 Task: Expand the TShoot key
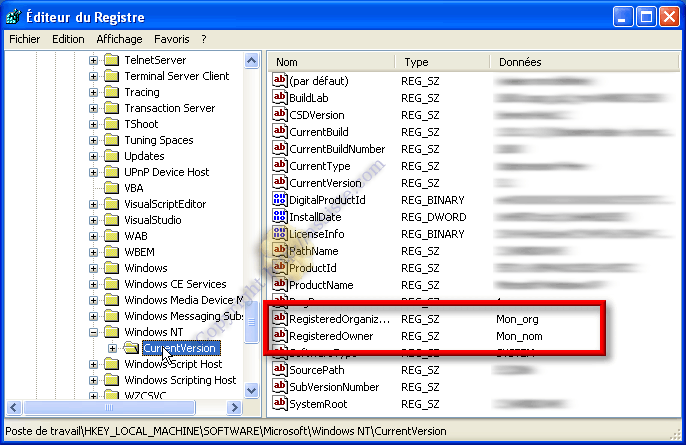click(93, 124)
